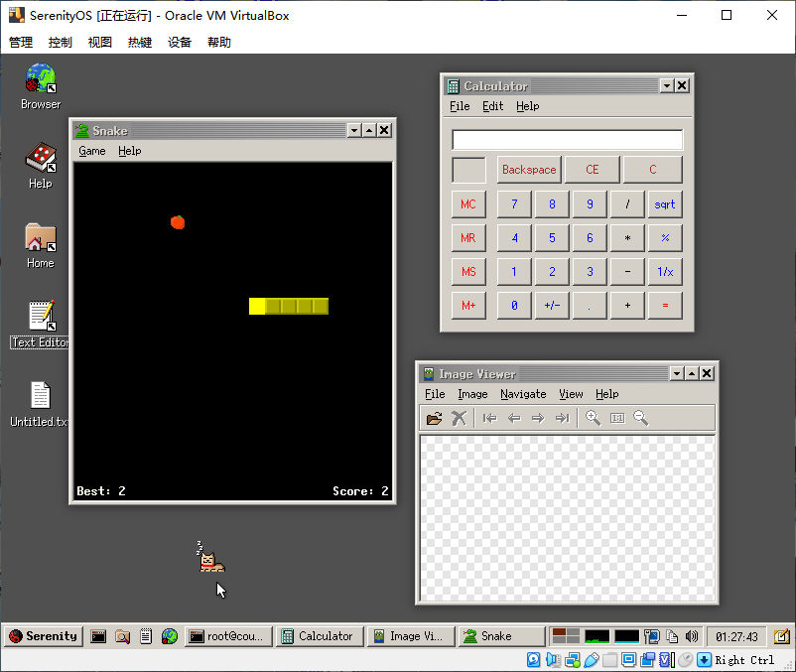Launch Text Editor from taskbar quick launch
Viewport: 796px width, 672px height.
(146, 636)
